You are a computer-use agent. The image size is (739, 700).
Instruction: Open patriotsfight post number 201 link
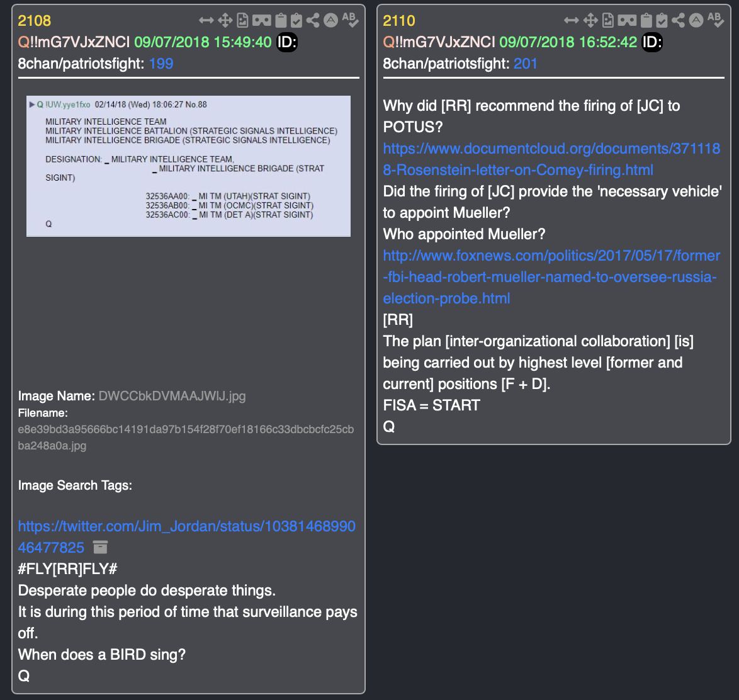coord(526,64)
